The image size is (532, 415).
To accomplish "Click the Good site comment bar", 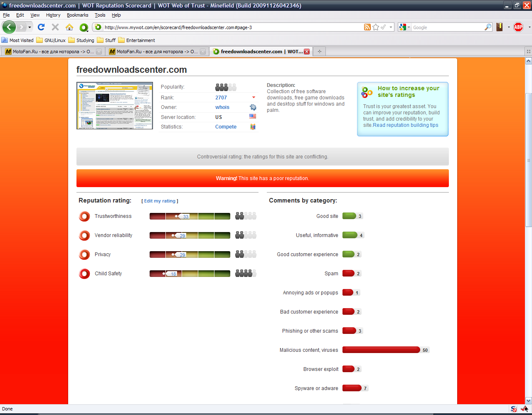I will [349, 216].
